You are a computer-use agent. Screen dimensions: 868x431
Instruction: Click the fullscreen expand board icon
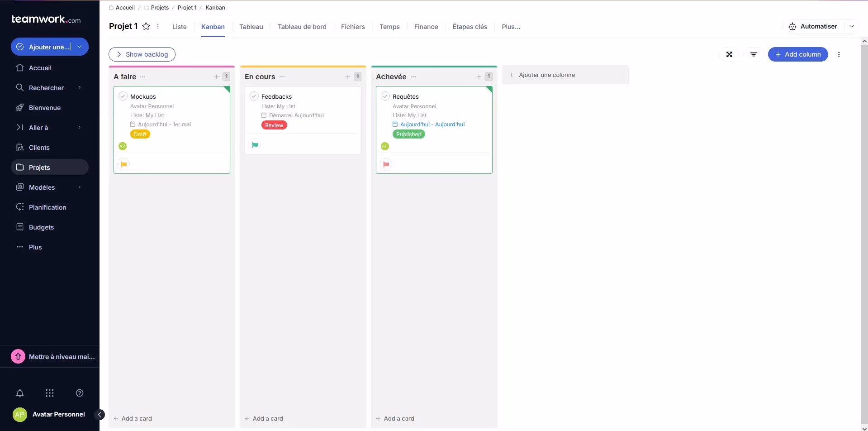pos(729,54)
